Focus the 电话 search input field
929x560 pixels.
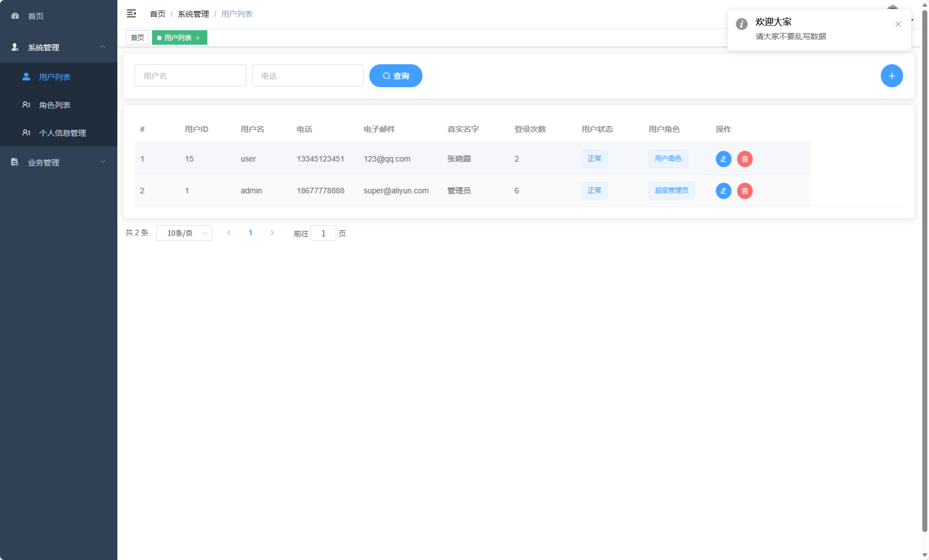[307, 76]
